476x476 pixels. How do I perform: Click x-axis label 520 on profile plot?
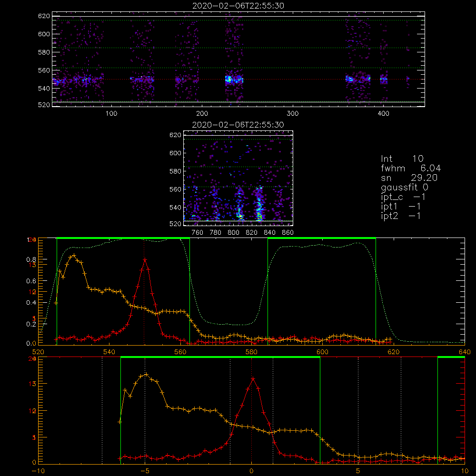[x=38, y=352]
